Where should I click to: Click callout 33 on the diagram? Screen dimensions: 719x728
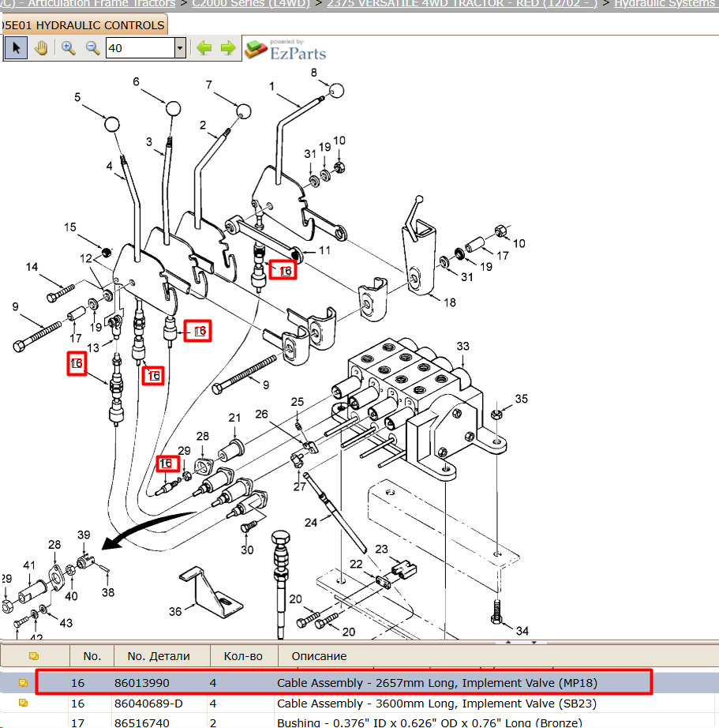click(462, 346)
